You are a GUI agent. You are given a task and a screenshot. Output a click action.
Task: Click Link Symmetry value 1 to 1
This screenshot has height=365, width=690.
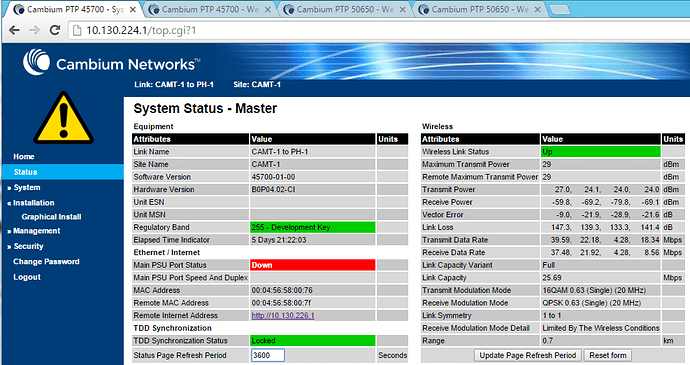coord(552,315)
